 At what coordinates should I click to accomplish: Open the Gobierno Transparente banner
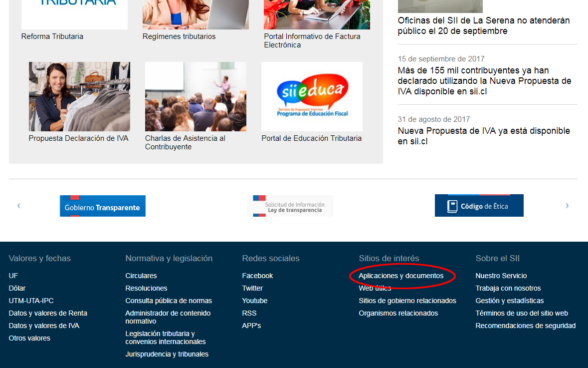102,206
